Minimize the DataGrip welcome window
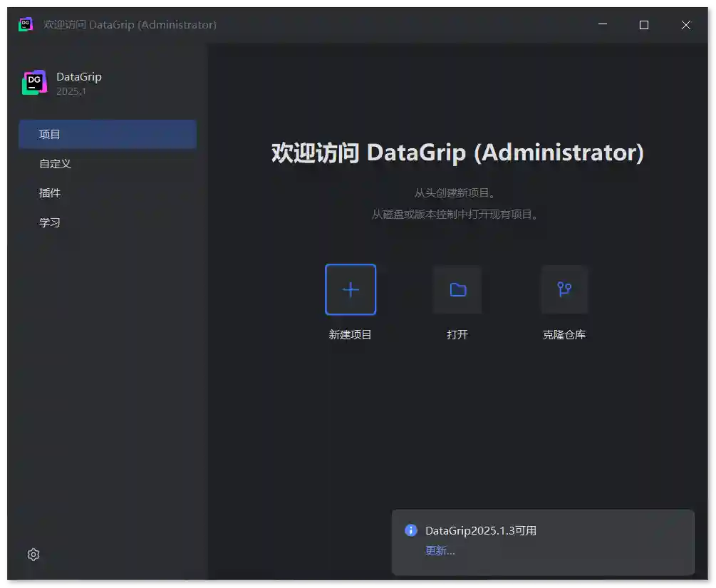 [603, 25]
